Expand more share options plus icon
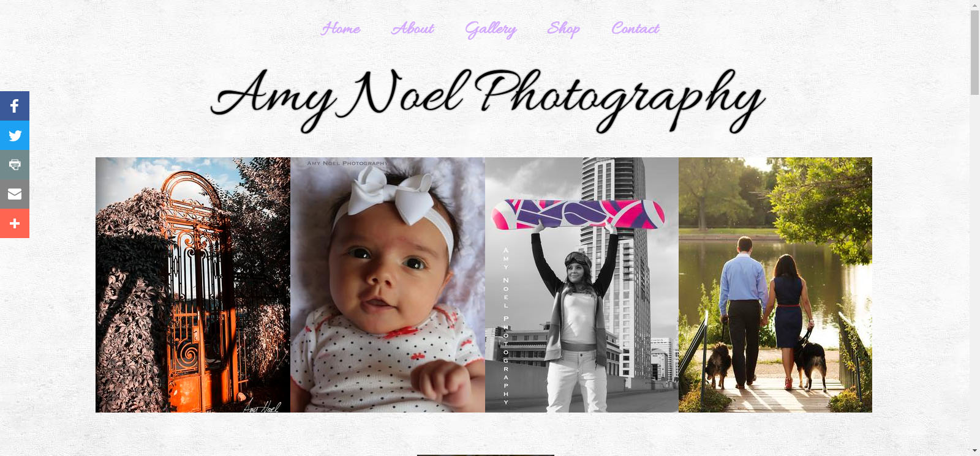The image size is (980, 456). (15, 223)
